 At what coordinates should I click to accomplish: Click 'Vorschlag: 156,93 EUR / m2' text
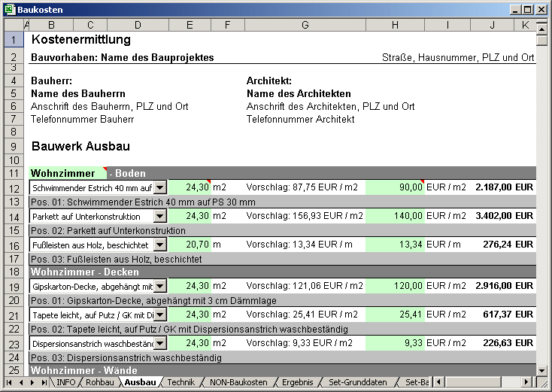(x=305, y=216)
